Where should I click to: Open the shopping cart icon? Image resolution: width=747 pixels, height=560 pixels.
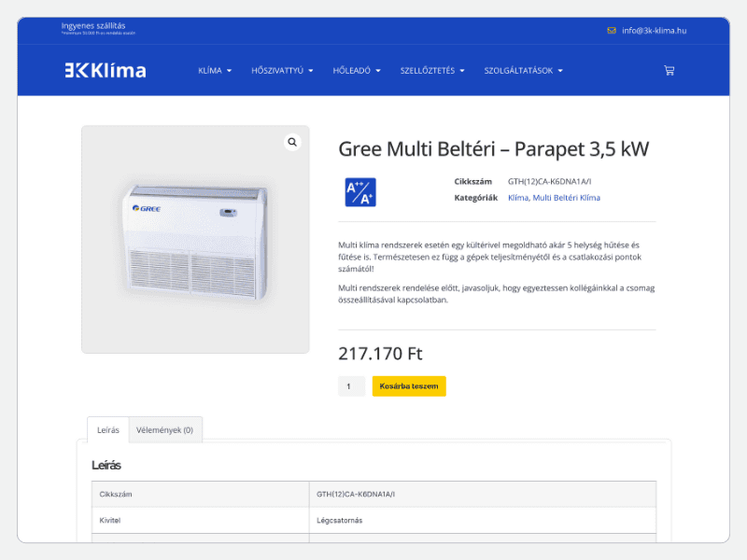(669, 71)
